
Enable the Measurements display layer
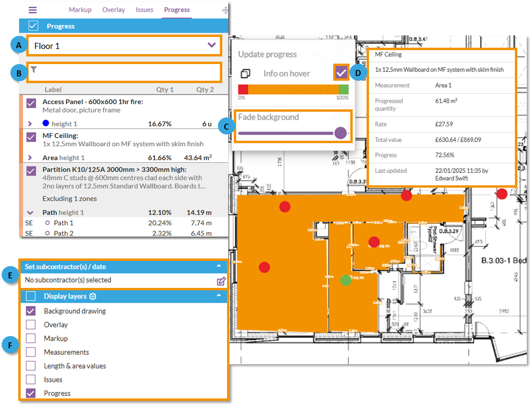point(31,352)
